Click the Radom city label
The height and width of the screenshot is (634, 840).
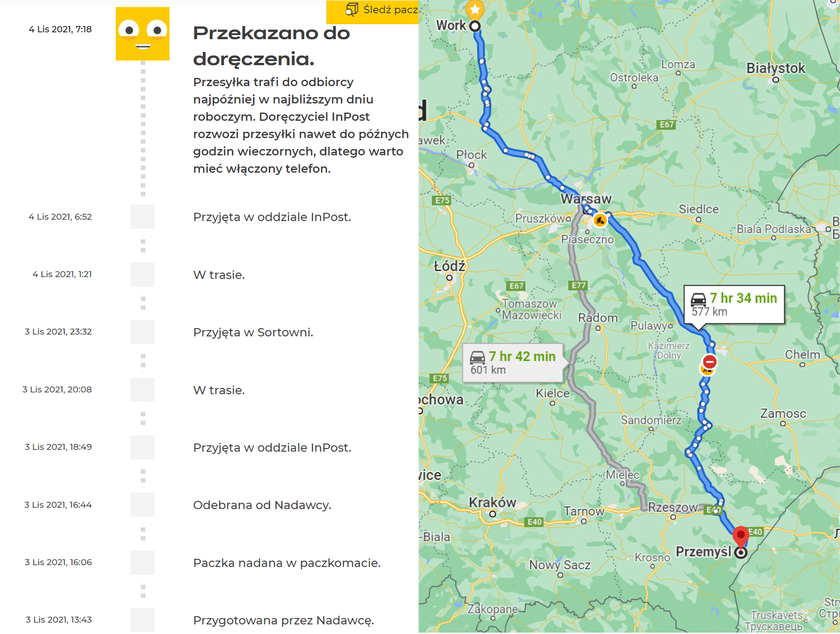coord(598,318)
